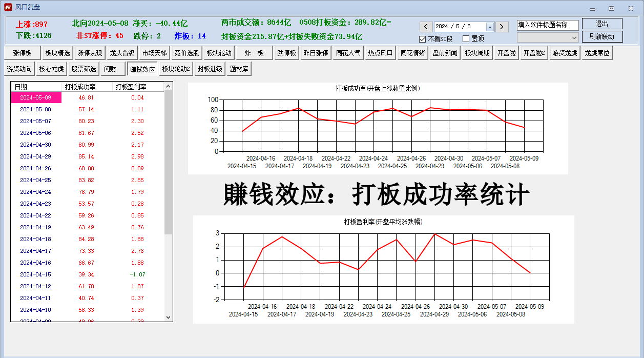This screenshot has height=358, width=644.
Task: Select the 龙头晋级 tab
Action: (122, 53)
